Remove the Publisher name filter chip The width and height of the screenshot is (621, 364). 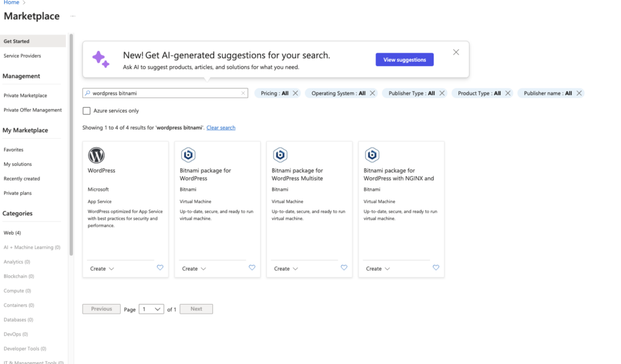pyautogui.click(x=579, y=93)
